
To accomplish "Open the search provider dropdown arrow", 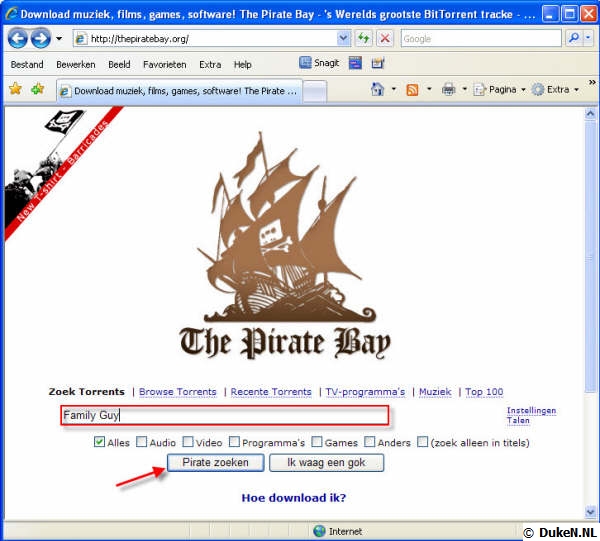I will tap(588, 38).
